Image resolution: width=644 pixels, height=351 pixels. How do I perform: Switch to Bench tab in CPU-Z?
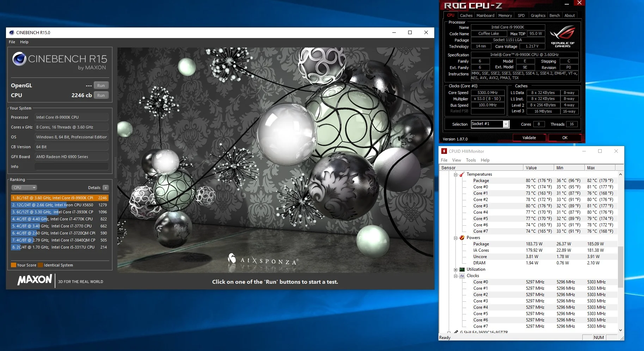554,15
